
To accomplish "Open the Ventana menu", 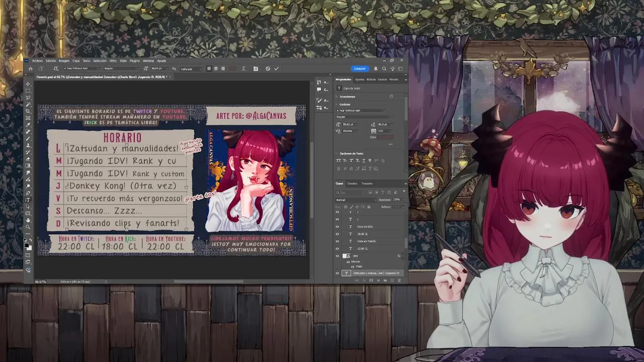I will pyautogui.click(x=148, y=61).
